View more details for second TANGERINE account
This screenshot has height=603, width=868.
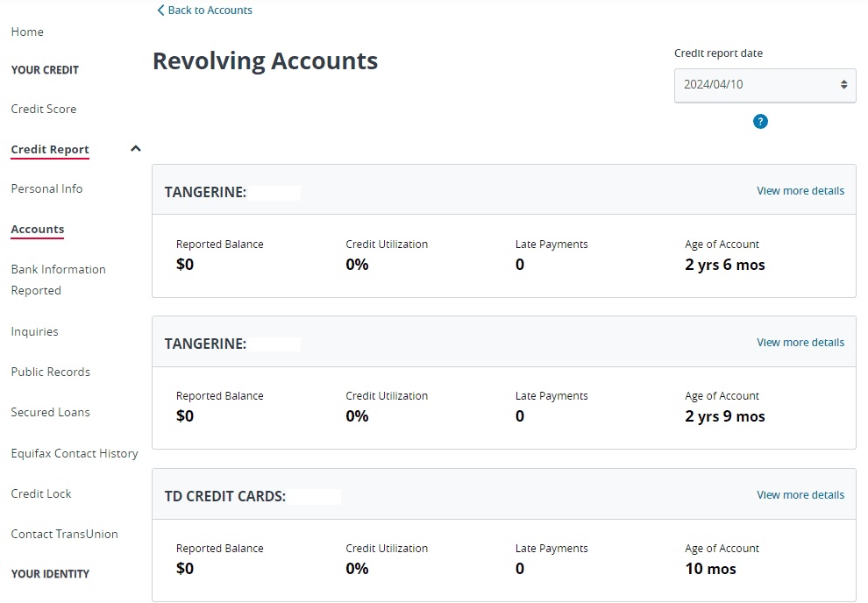[800, 342]
